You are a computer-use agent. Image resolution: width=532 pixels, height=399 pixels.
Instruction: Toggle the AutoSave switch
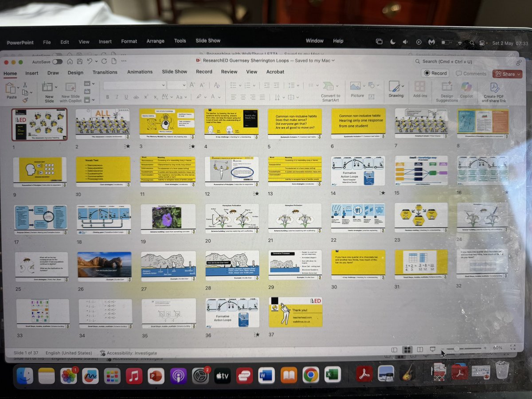tap(58, 62)
